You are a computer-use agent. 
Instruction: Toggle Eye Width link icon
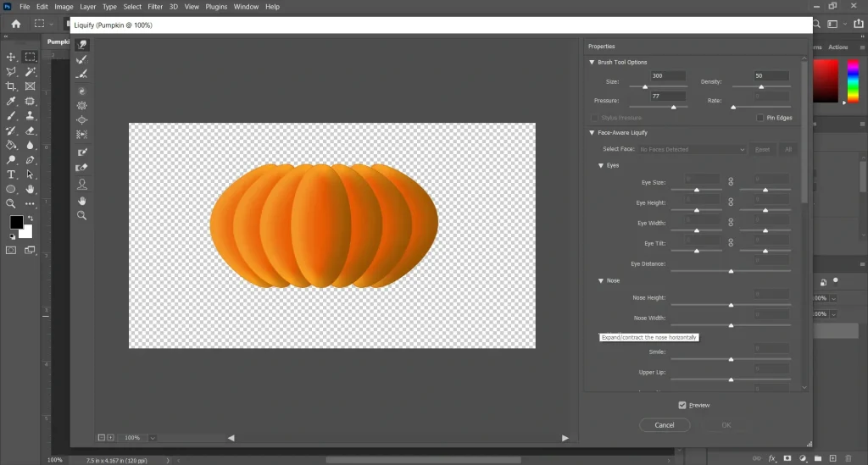click(731, 222)
